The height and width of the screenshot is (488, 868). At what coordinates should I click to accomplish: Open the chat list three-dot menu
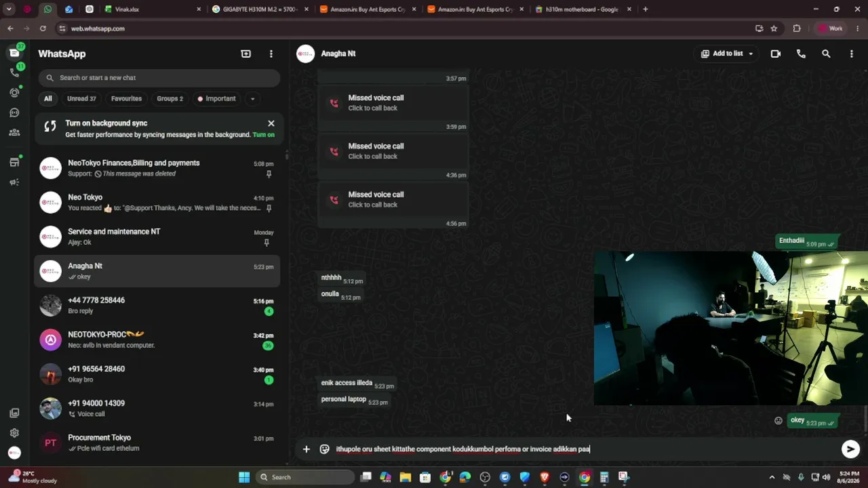point(271,54)
